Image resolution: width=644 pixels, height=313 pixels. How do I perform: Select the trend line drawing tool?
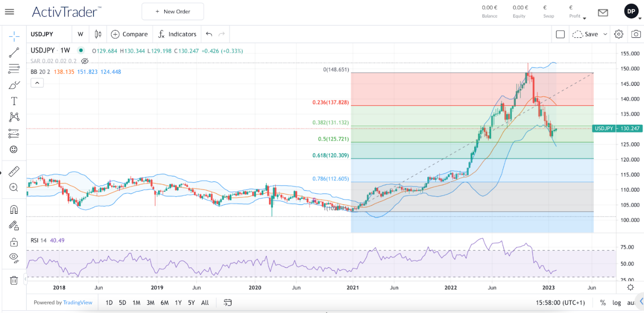[x=14, y=52]
